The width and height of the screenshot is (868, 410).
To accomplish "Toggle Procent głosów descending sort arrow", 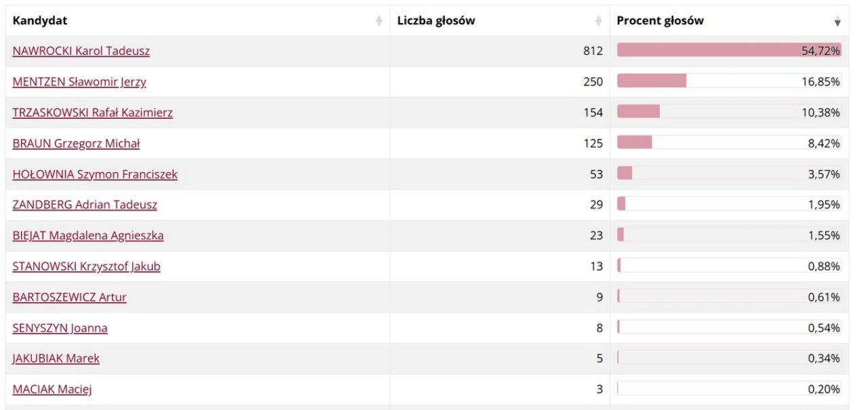I will pyautogui.click(x=837, y=22).
